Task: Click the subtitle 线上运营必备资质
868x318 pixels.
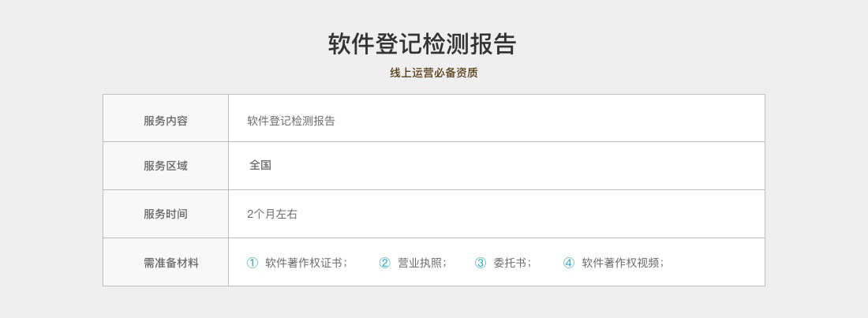Action: [x=433, y=73]
